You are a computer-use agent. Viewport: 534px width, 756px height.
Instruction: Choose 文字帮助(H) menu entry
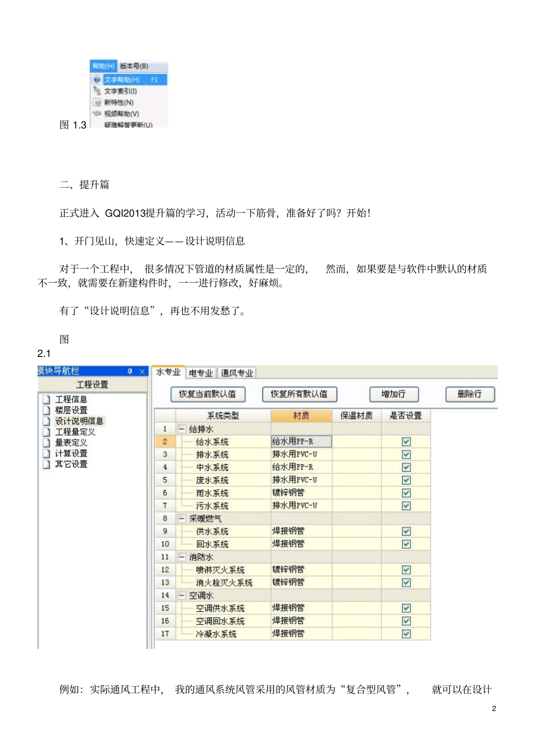click(129, 80)
